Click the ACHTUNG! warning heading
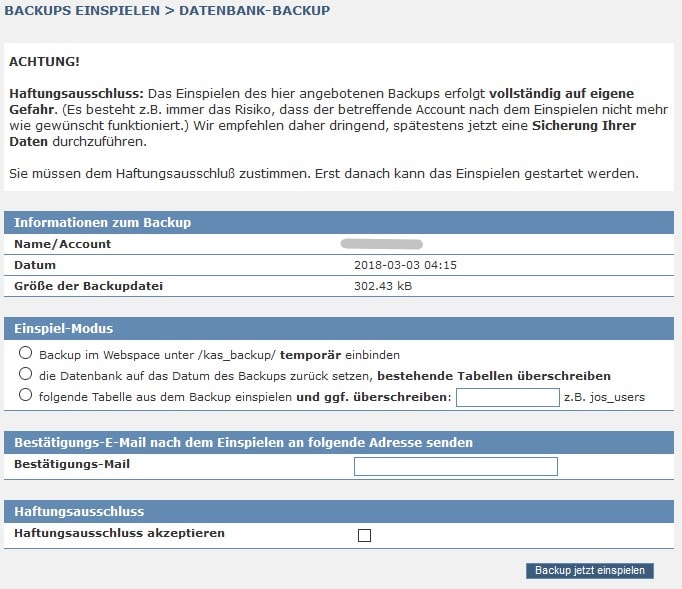Viewport: 682px width, 589px height. (44, 61)
